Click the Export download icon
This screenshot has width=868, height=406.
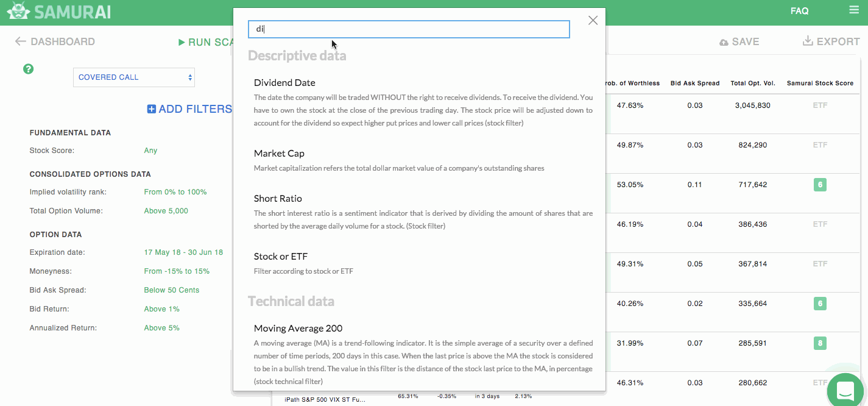pos(808,41)
